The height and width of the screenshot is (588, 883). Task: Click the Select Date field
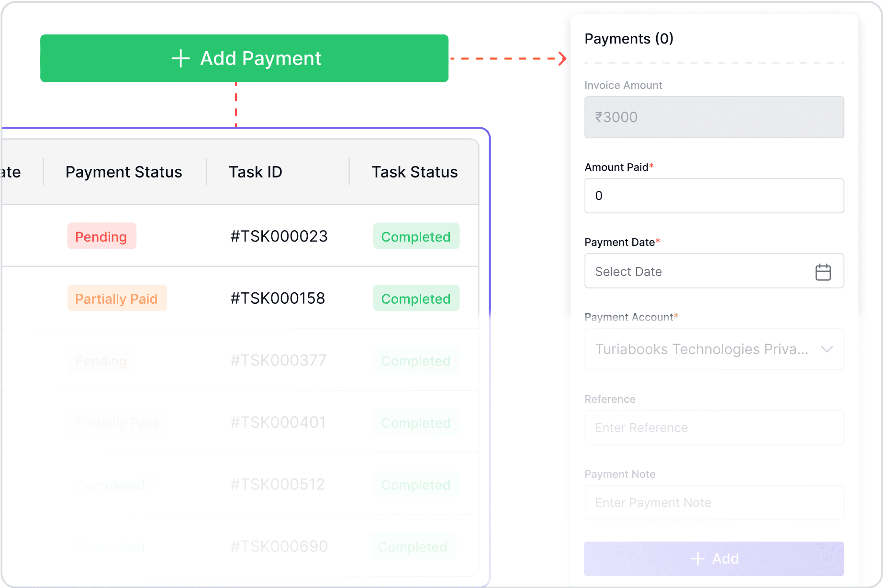click(x=714, y=271)
